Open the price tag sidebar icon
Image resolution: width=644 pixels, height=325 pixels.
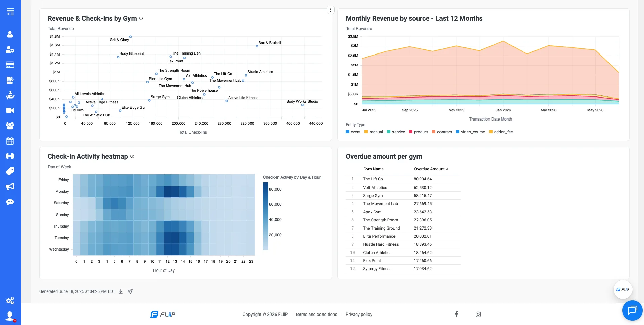(x=10, y=171)
